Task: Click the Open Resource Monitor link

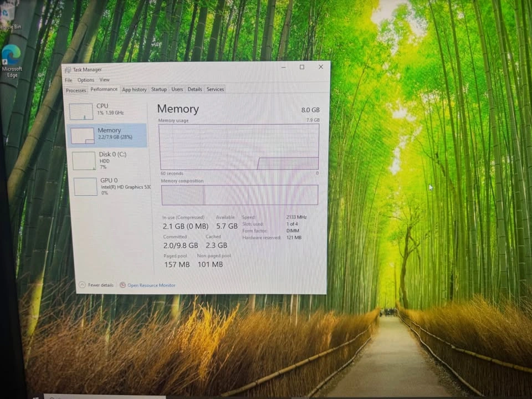Action: coord(151,285)
